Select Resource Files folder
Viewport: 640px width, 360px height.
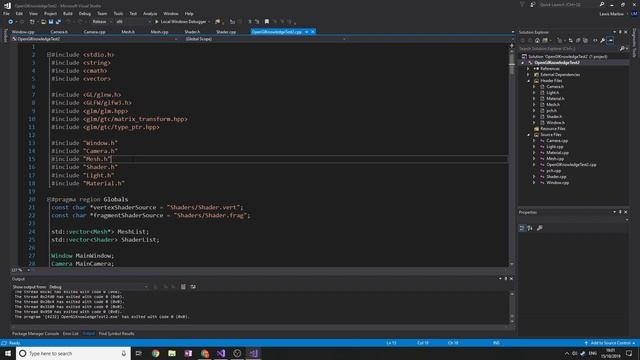tap(553, 129)
